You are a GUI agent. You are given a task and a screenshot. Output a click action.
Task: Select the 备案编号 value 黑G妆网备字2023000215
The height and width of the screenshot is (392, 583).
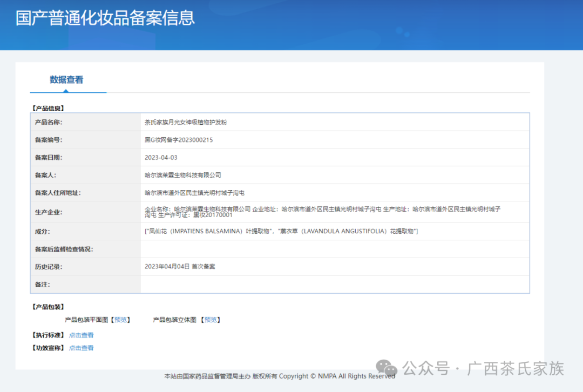(178, 140)
